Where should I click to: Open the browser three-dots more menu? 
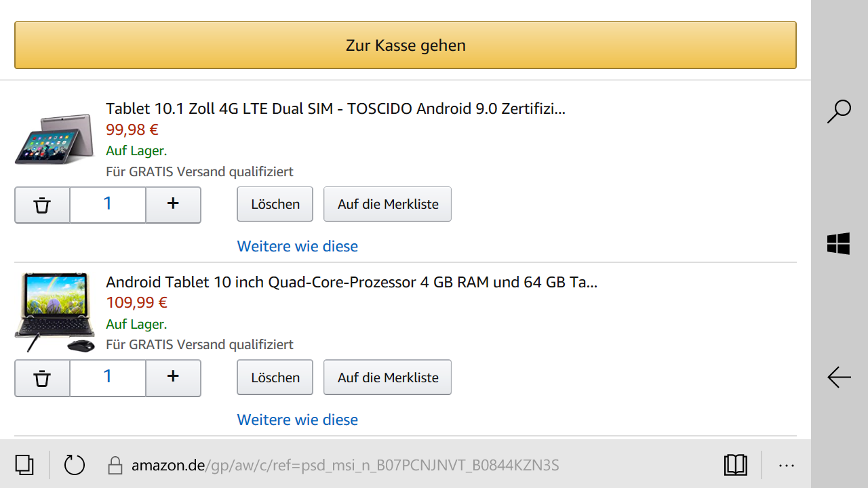787,466
